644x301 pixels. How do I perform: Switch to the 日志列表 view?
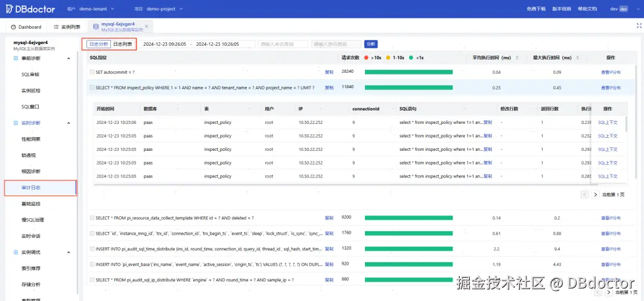tap(122, 44)
